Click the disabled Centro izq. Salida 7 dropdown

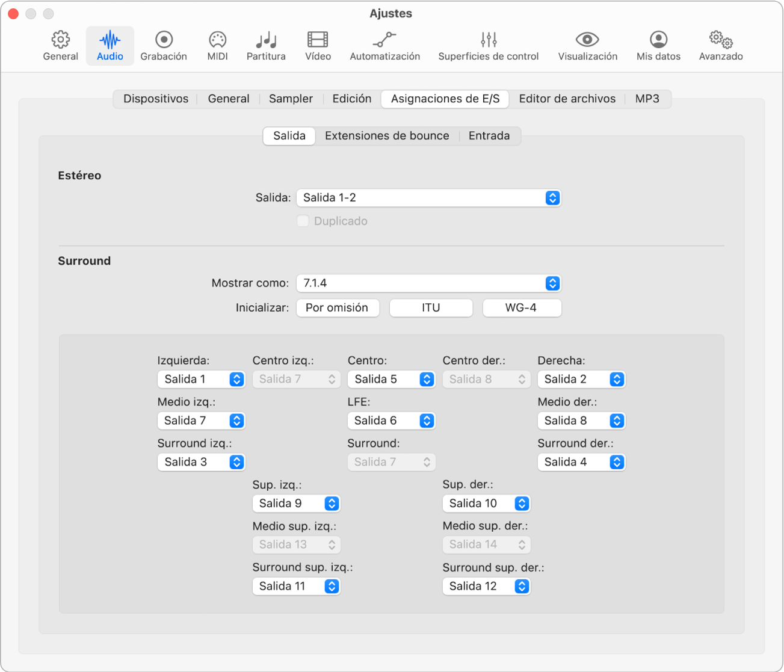tap(296, 379)
